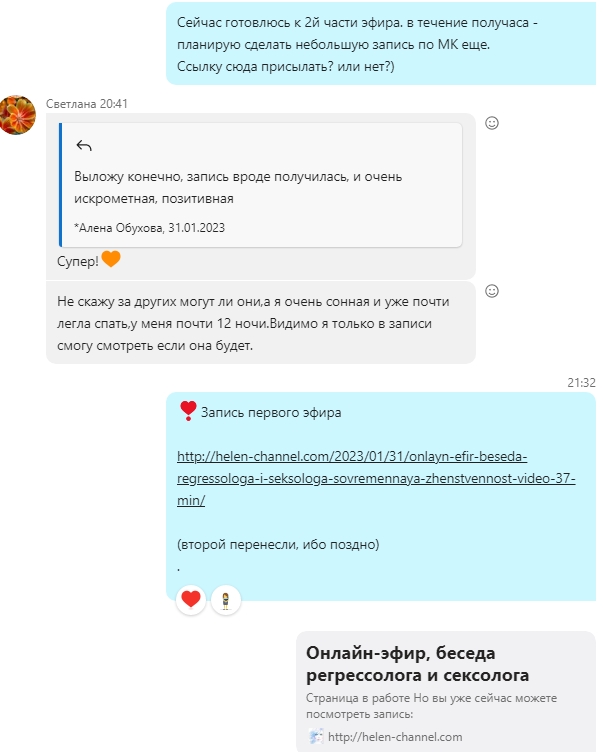Screen dimensions: 603x752
Task: Open the helen-channel.com recording link
Action: 376,478
